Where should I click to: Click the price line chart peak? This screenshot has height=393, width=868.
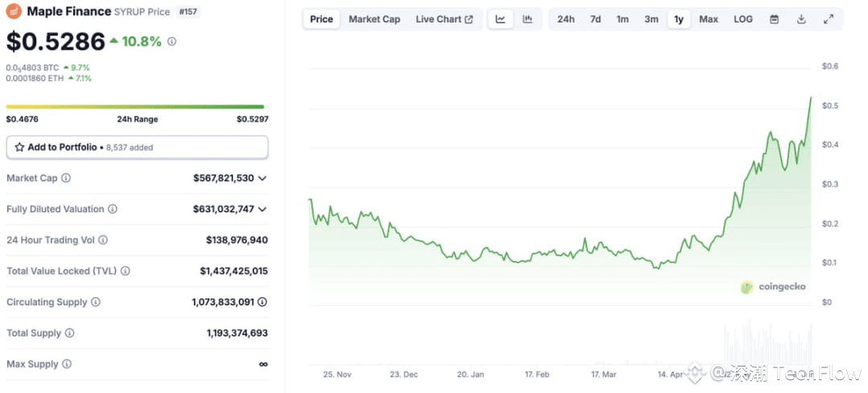coord(811,98)
